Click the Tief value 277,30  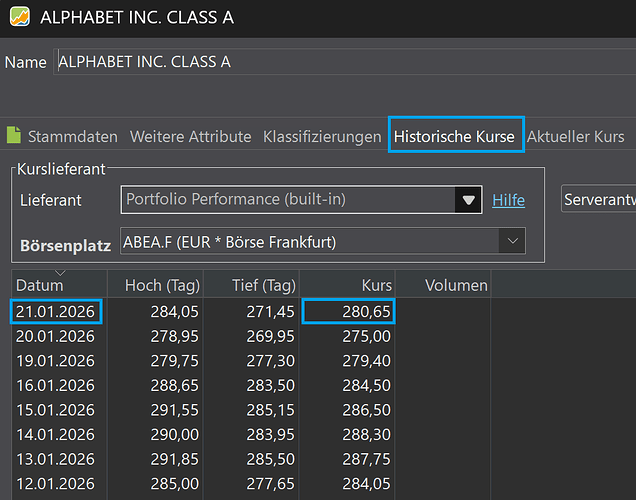point(270,361)
